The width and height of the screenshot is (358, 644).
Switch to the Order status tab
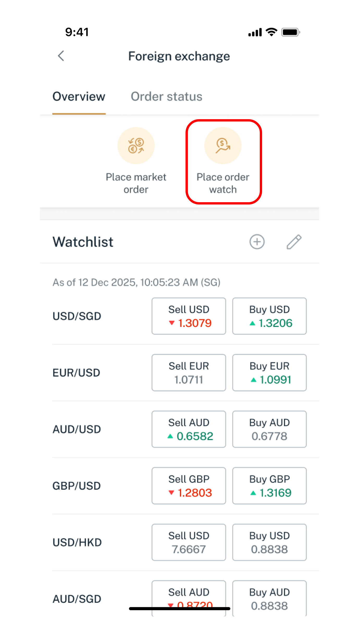pos(166,97)
